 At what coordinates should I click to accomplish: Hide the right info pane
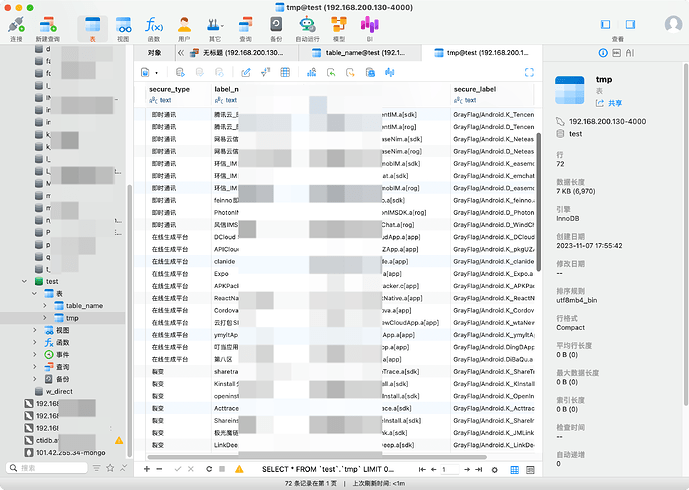pos(630,25)
